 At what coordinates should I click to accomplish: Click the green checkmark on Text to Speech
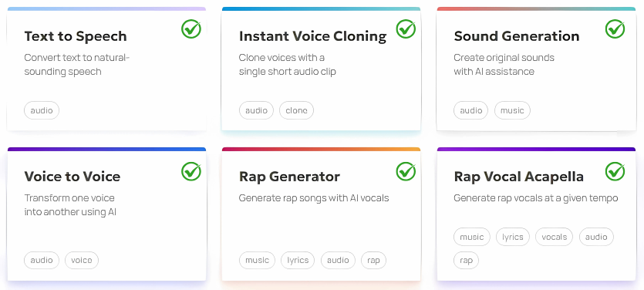pos(191,29)
